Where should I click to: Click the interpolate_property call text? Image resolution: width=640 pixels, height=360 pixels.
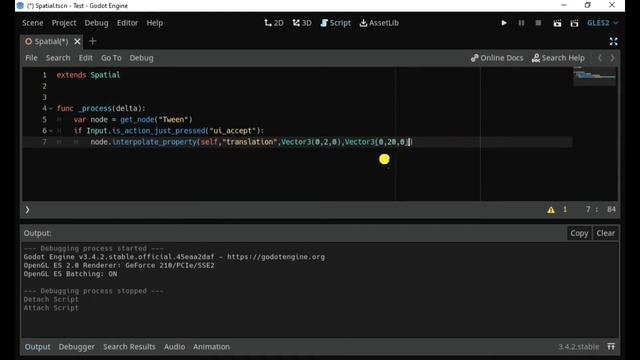coord(155,142)
